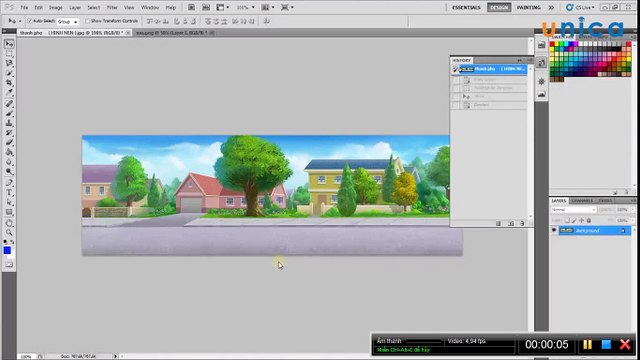The height and width of the screenshot is (360, 640).
Task: Select the Zoom tool in toolbox
Action: point(9,233)
